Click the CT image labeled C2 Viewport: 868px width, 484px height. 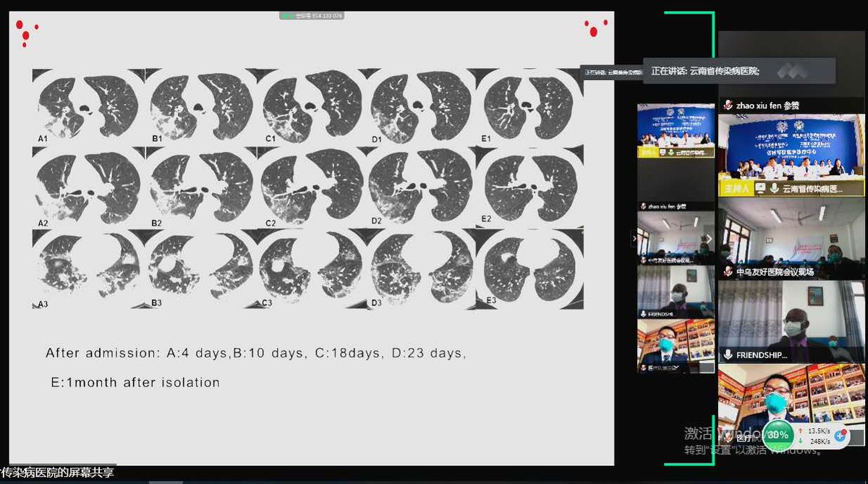click(313, 189)
